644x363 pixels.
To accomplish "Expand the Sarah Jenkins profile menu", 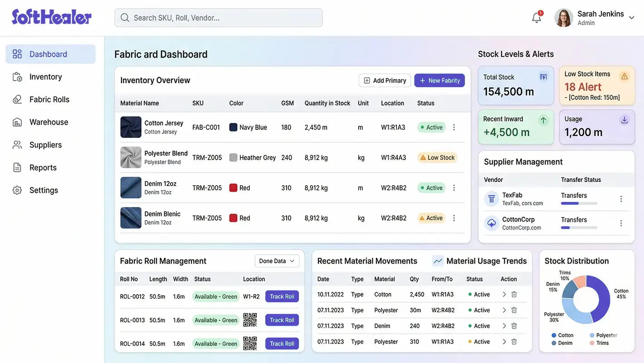I will tap(631, 17).
